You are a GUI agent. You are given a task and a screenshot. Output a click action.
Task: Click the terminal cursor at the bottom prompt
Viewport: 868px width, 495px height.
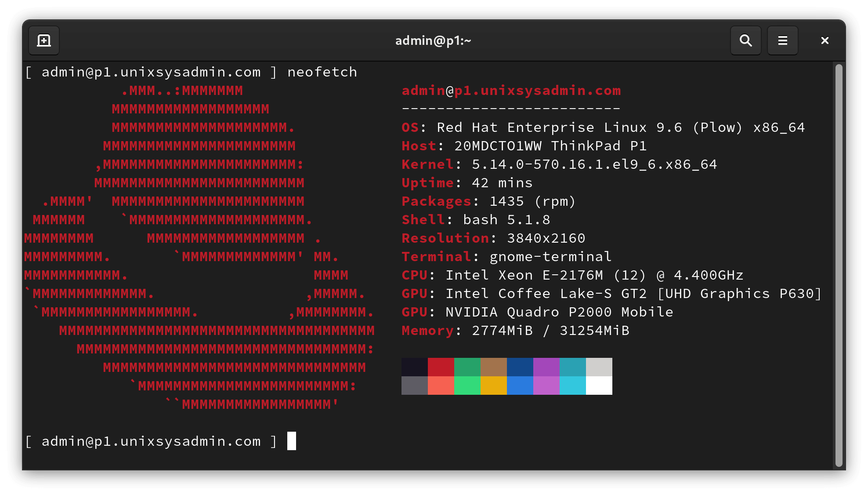[292, 441]
